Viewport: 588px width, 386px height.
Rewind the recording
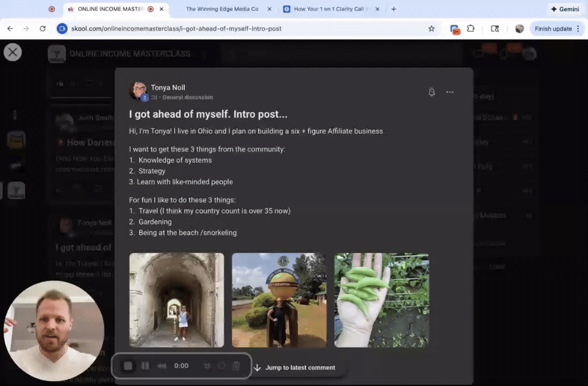pyautogui.click(x=161, y=366)
